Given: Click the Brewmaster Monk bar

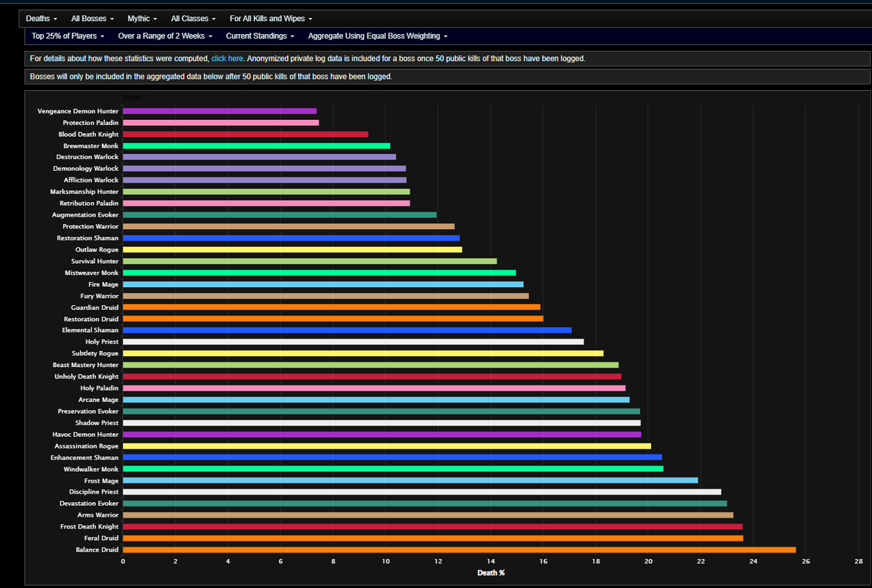Looking at the screenshot, I should (257, 146).
